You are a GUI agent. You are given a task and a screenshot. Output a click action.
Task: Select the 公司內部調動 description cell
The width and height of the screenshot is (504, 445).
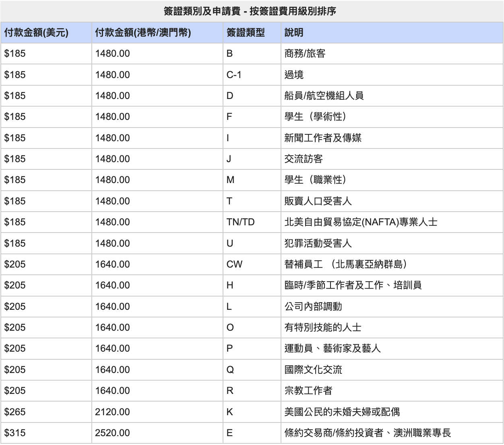tap(313, 307)
